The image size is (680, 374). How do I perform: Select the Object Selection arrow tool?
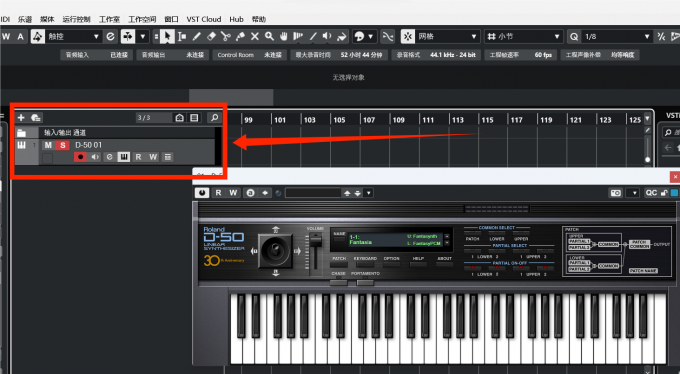pos(167,36)
